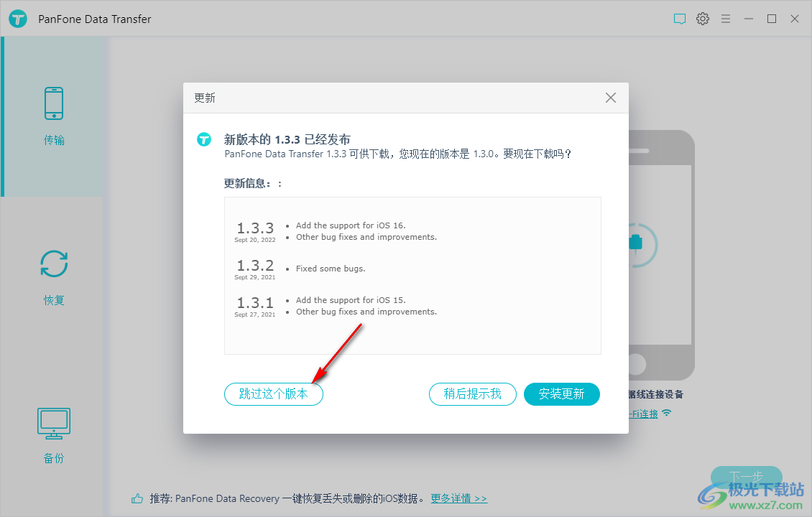The width and height of the screenshot is (812, 517).
Task: Click 'Sept 27, 2021' date text
Action: pyautogui.click(x=255, y=315)
